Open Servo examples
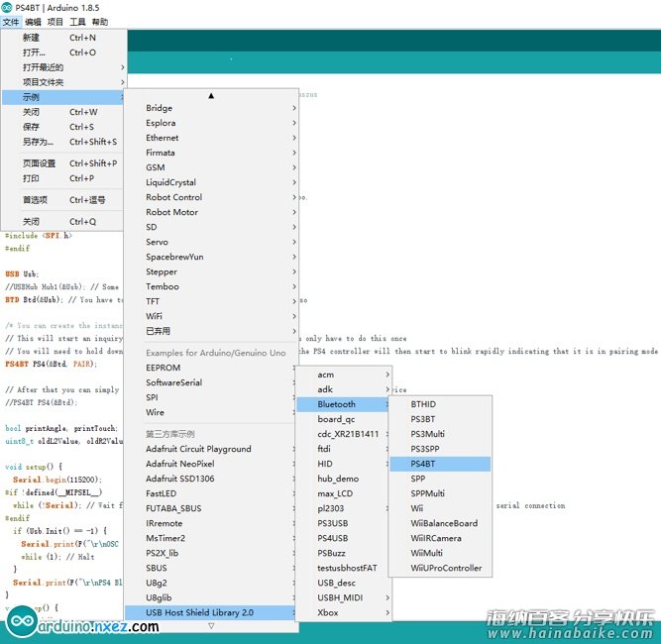 click(x=212, y=242)
